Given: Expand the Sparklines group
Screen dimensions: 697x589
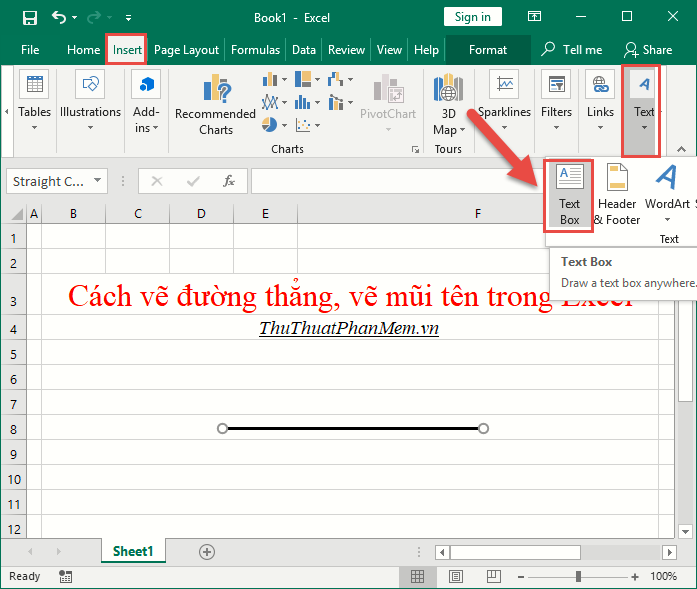Looking at the screenshot, I should point(504,100).
